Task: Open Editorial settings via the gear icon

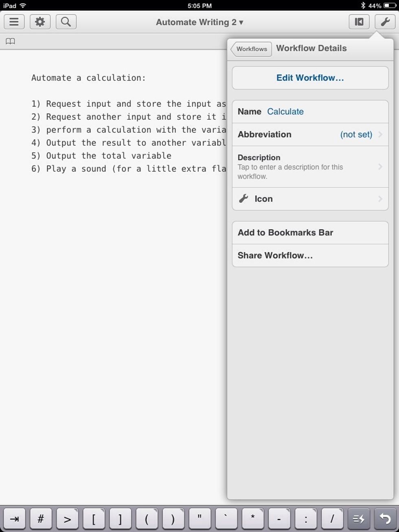Action: [40, 22]
